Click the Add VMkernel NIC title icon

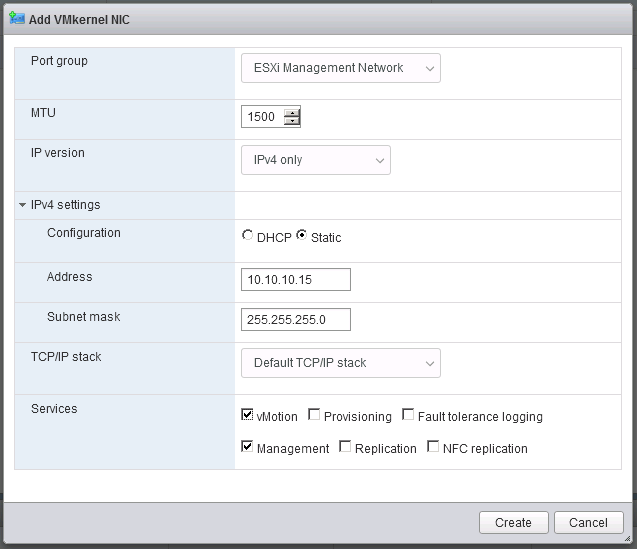17,18
